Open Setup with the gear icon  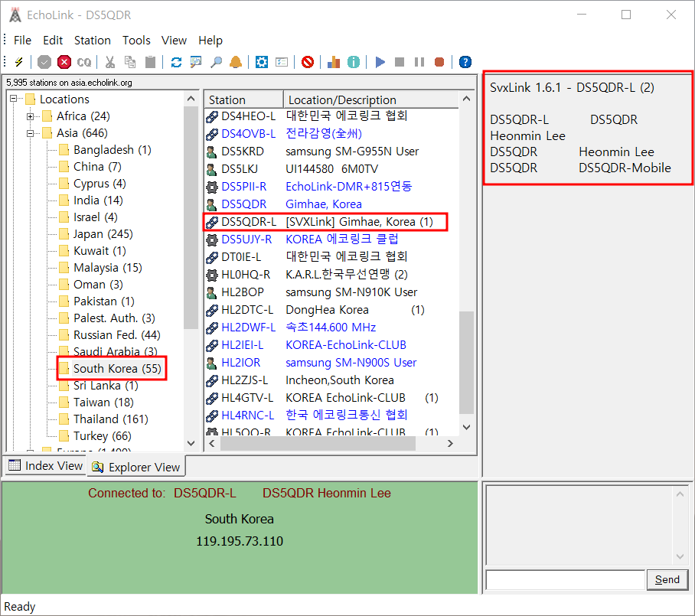[262, 62]
